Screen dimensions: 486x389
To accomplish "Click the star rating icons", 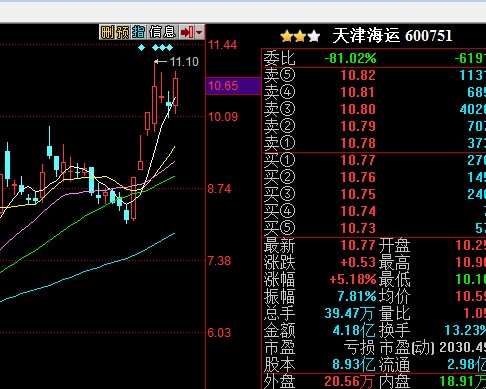I will pos(300,36).
